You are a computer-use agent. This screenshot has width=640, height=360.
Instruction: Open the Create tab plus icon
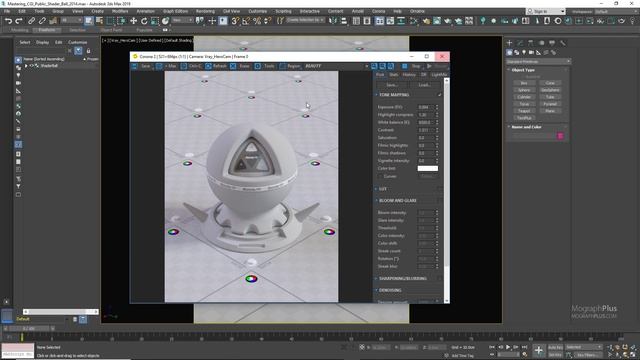(x=509, y=42)
